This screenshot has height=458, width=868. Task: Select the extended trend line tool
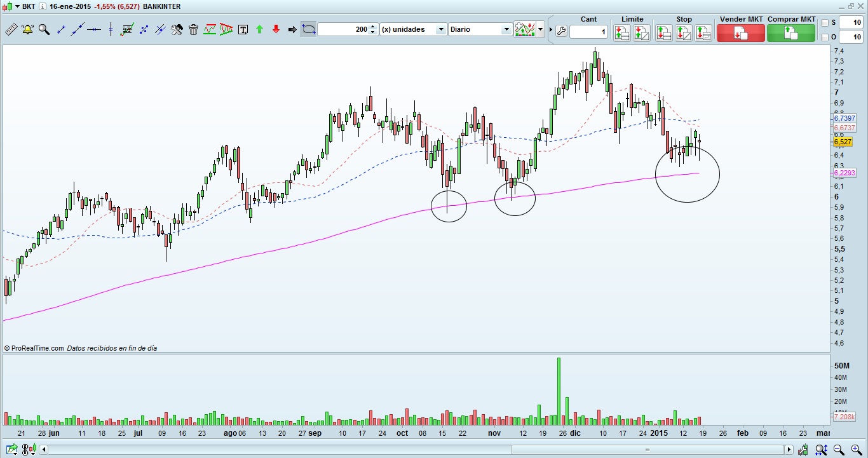pos(78,29)
